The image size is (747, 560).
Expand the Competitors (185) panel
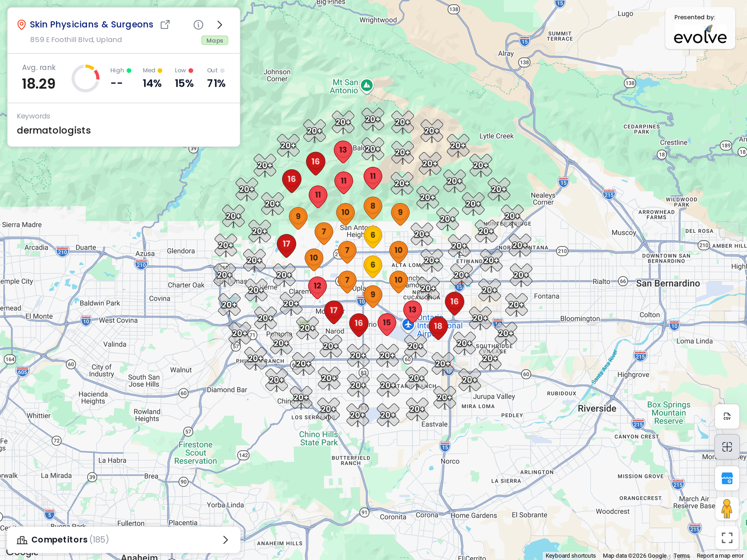pos(124,539)
